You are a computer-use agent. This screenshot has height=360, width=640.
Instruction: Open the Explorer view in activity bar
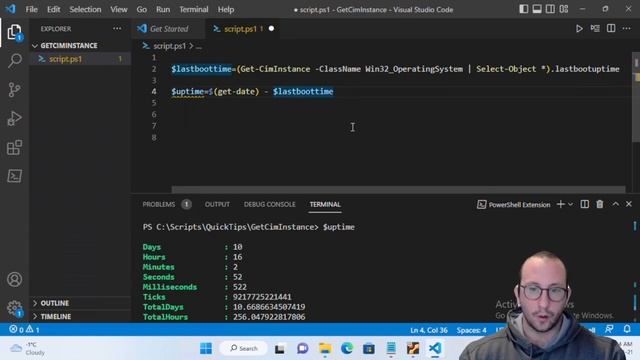[x=14, y=32]
